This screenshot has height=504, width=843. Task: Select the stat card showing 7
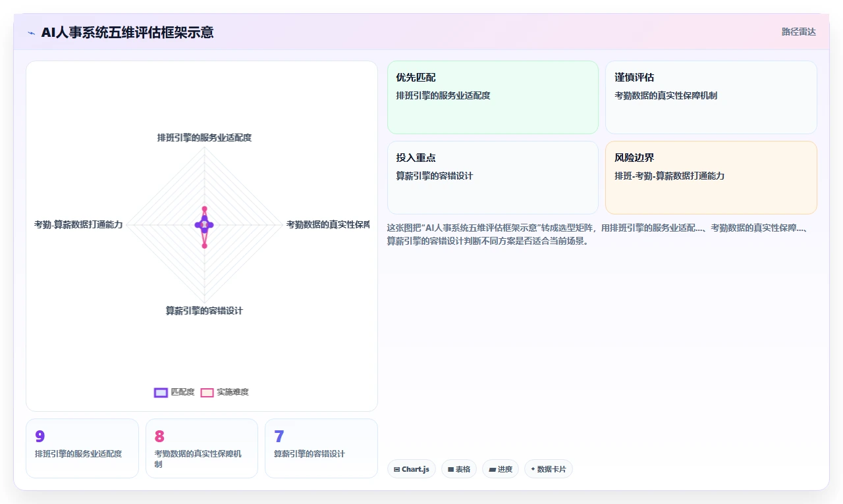tap(321, 448)
